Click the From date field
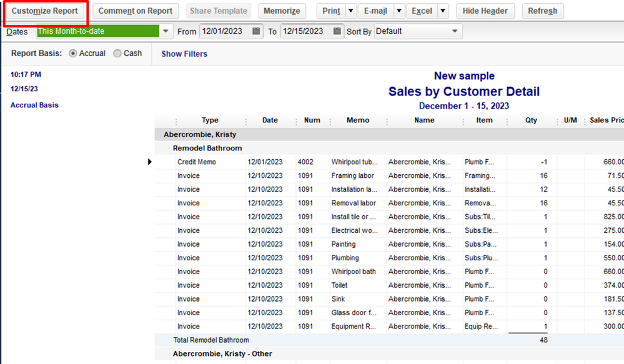The image size is (624, 364). (x=225, y=31)
